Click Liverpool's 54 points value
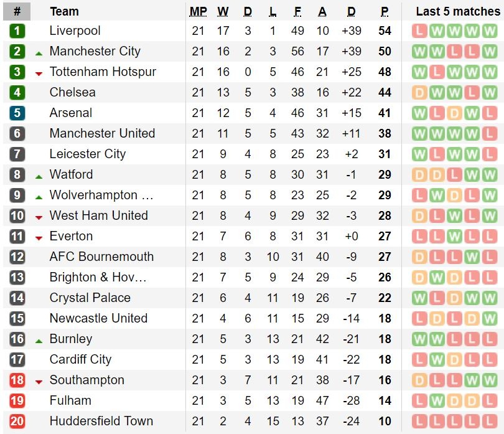The image size is (504, 434). coord(385,31)
